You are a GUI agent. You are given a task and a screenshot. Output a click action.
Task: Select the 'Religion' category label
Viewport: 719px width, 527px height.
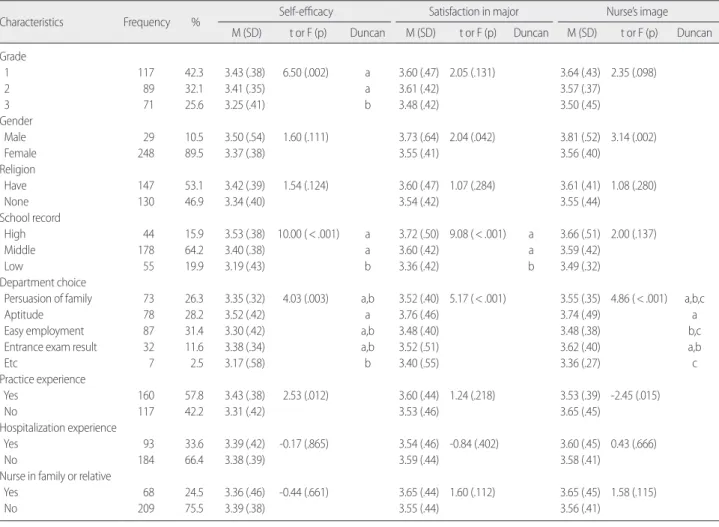coord(17,170)
